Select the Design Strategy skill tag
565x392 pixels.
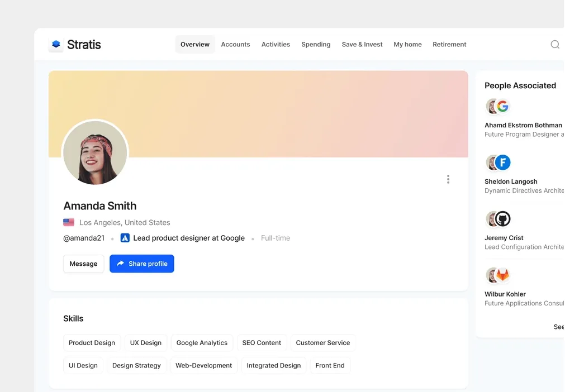[x=136, y=365]
